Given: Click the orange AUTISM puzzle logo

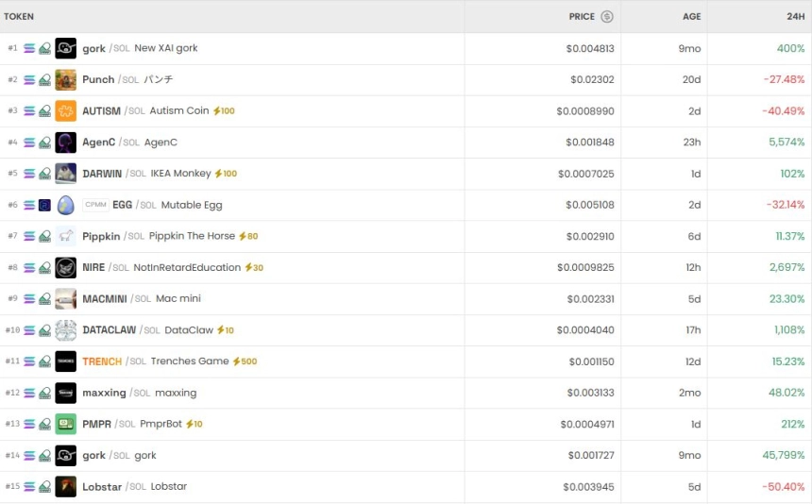Looking at the screenshot, I should pos(65,110).
